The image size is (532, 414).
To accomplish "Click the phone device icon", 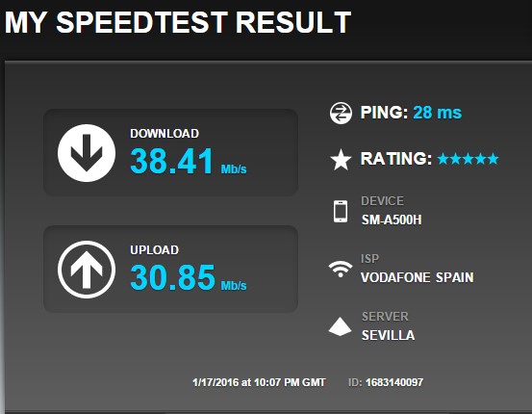I will click(341, 211).
